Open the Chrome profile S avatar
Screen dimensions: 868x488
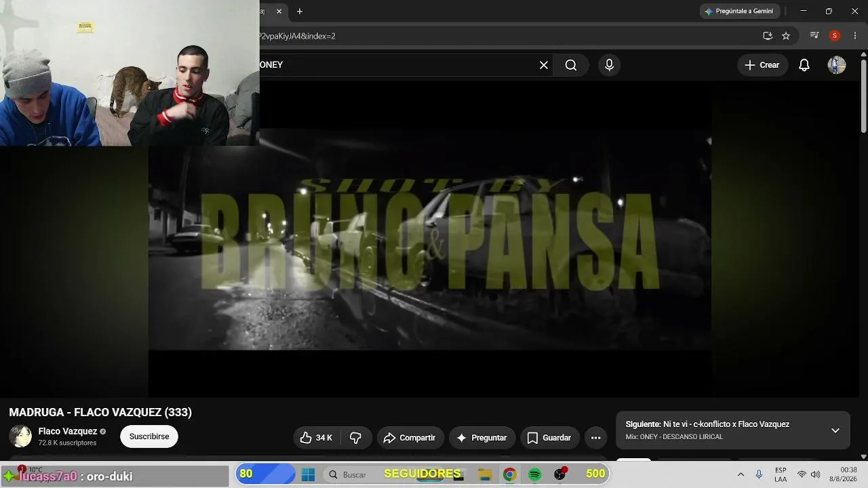point(835,36)
